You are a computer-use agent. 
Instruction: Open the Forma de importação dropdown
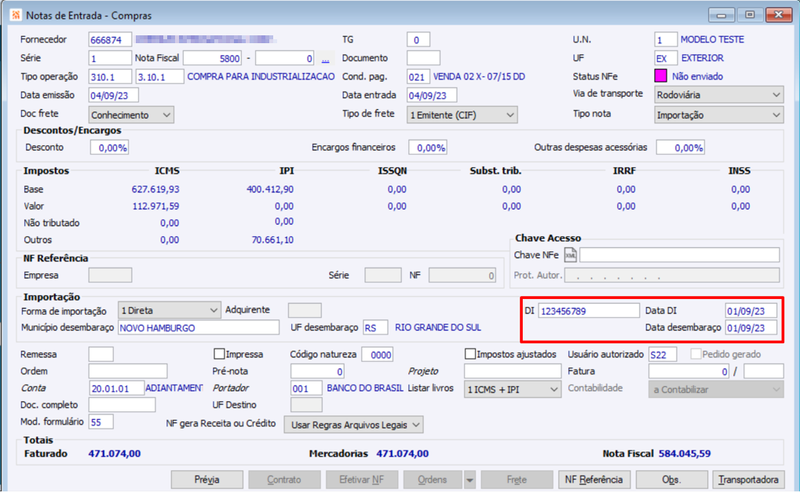click(169, 310)
